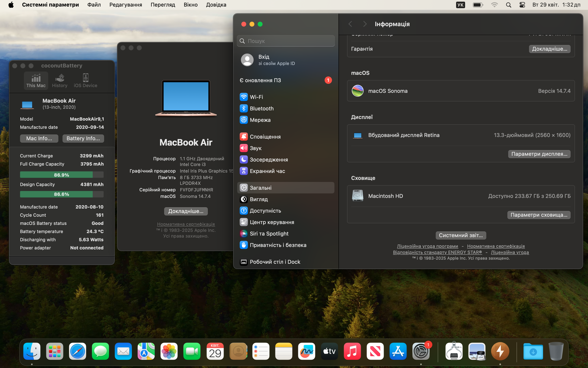Open the Довідка menu
This screenshot has width=588, height=368.
[x=216, y=5]
